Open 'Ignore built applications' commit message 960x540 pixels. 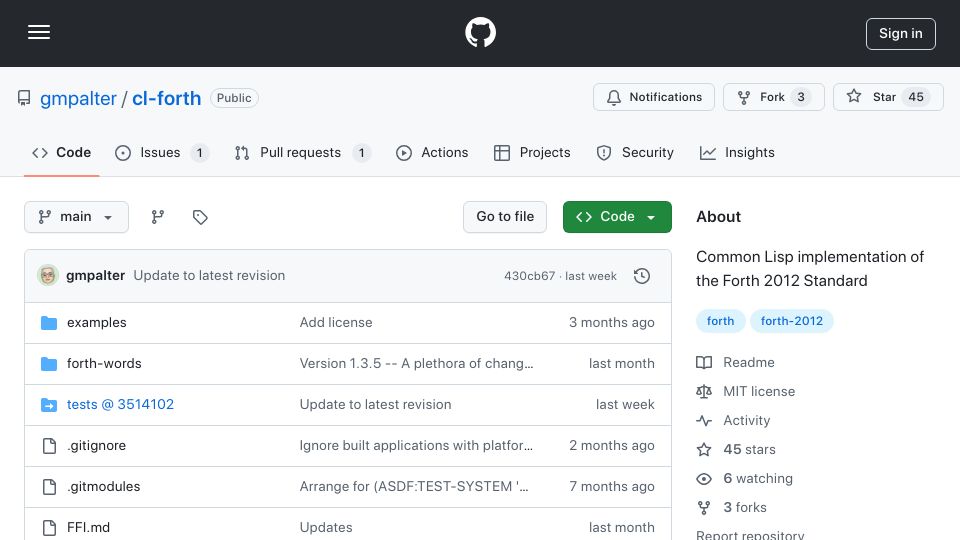coord(416,446)
